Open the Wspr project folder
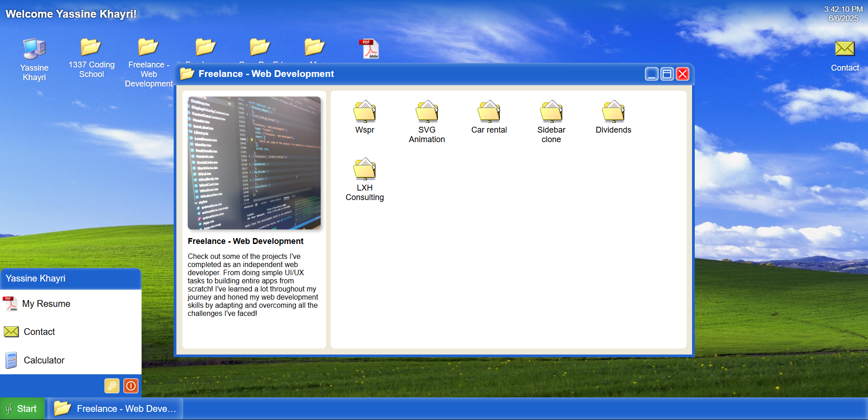 click(365, 117)
